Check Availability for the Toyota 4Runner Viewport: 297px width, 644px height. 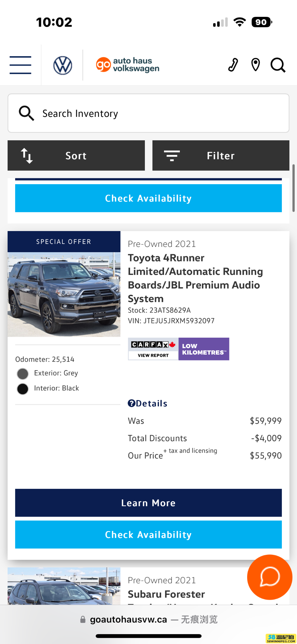click(x=148, y=534)
